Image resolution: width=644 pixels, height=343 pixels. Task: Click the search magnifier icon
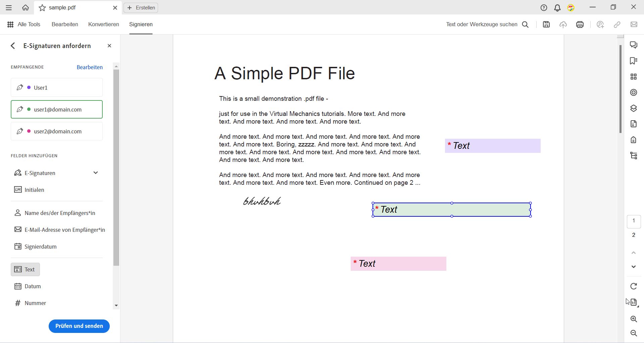[x=526, y=25]
